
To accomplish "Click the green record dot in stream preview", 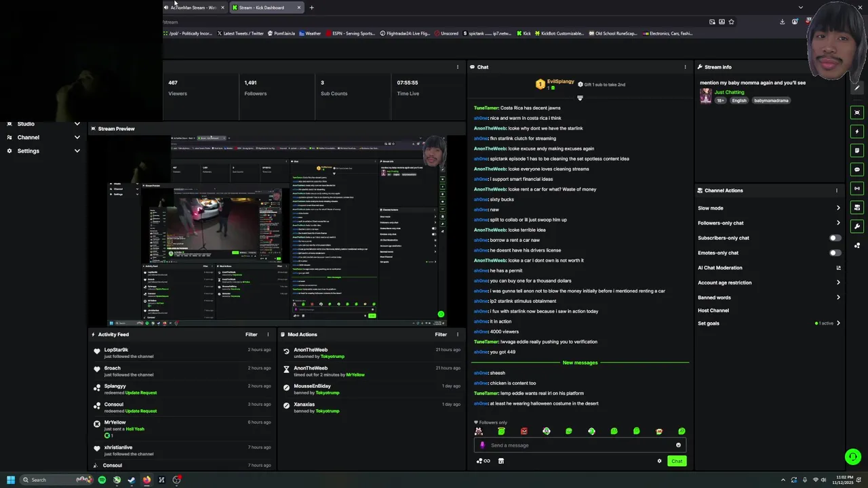I will click(441, 314).
